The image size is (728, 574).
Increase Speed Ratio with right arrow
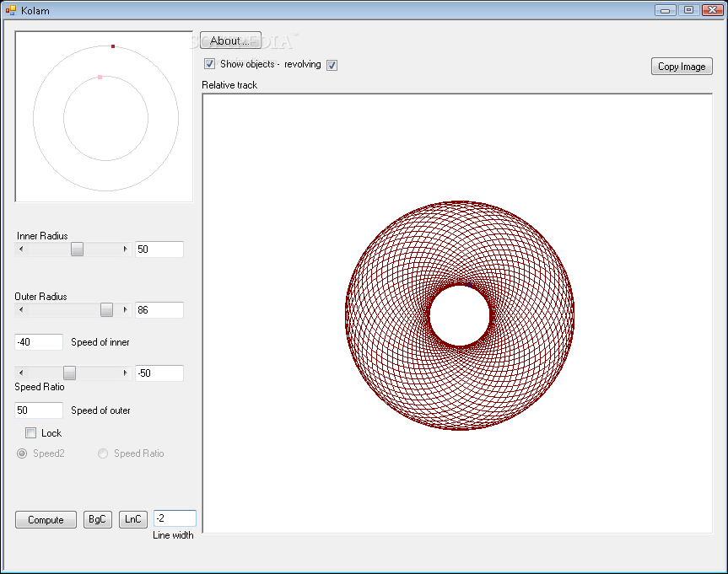click(125, 373)
